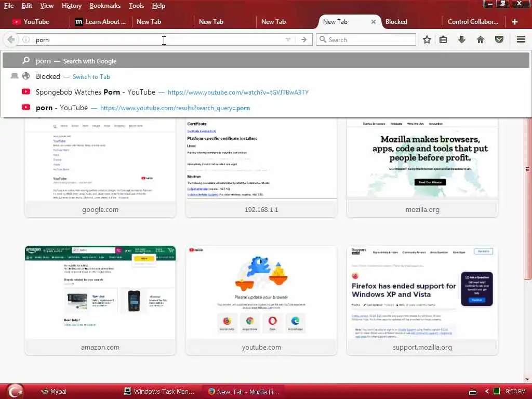
Task: Open the Pocket icon
Action: click(499, 39)
